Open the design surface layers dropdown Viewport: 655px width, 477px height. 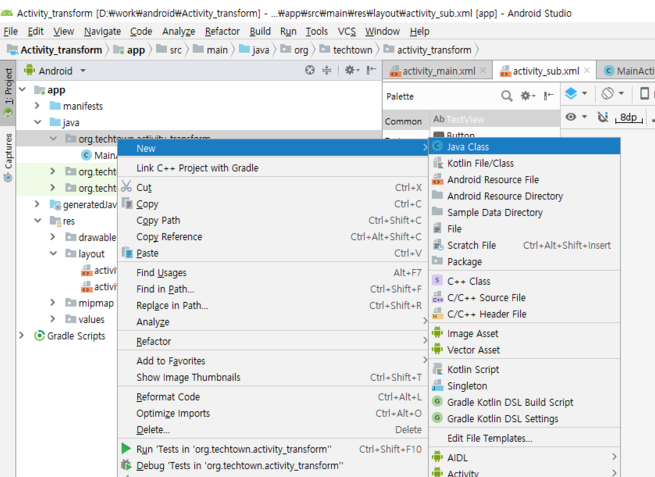(576, 93)
